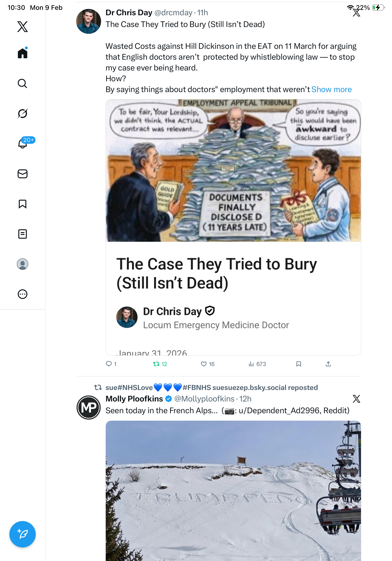Open the Employment Appeal Tribunal cartoon image

pyautogui.click(x=233, y=171)
